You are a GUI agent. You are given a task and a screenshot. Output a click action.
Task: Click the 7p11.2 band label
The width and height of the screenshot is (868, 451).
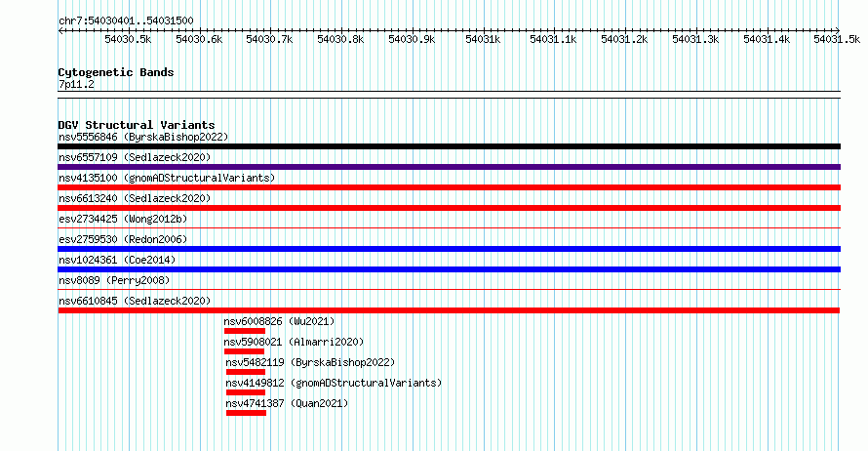[x=76, y=84]
